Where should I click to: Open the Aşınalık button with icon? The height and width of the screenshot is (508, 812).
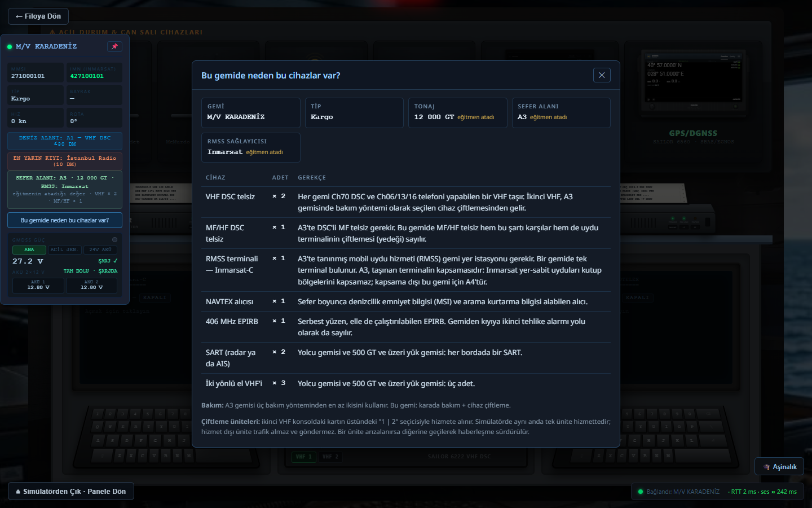[779, 467]
